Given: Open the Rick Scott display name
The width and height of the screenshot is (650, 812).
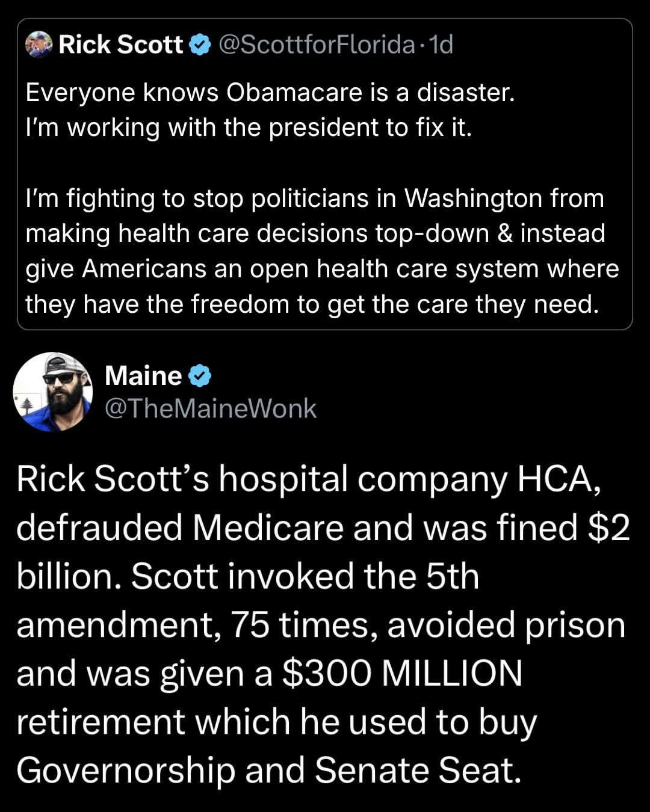Looking at the screenshot, I should [120, 44].
